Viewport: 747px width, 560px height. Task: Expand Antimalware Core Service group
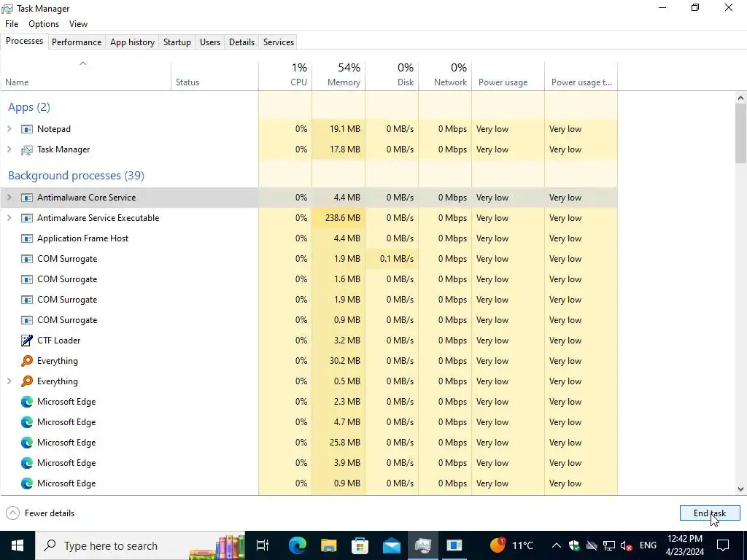coord(9,198)
